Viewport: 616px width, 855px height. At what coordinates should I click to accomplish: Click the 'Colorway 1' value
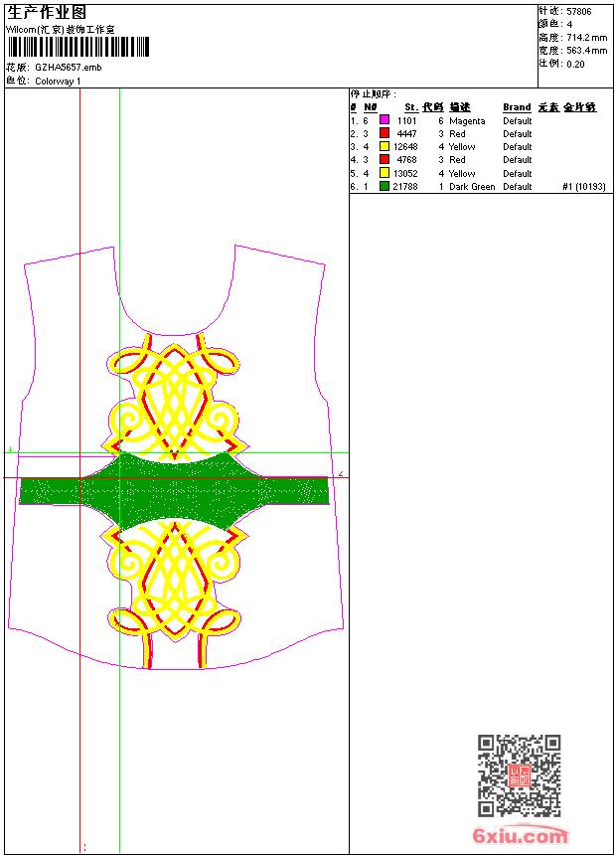coord(58,82)
